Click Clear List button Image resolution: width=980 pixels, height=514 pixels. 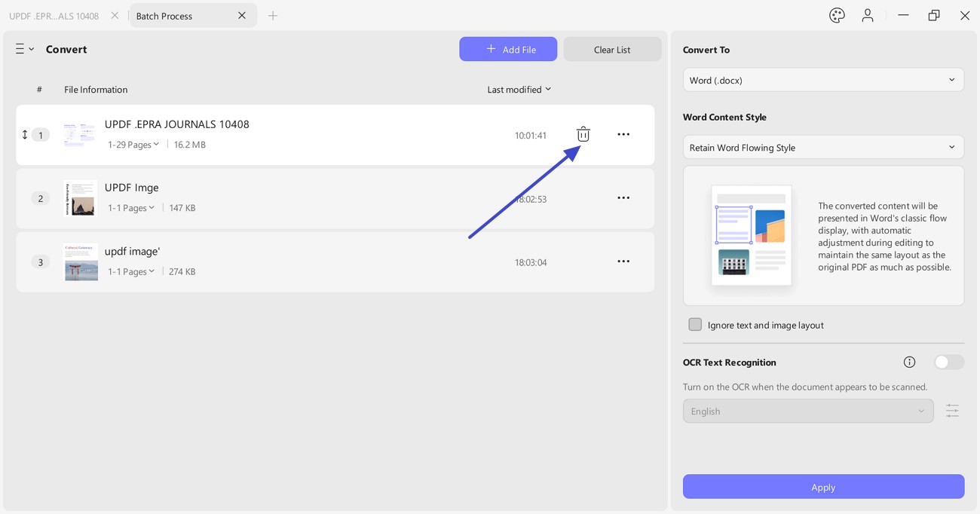pyautogui.click(x=612, y=49)
